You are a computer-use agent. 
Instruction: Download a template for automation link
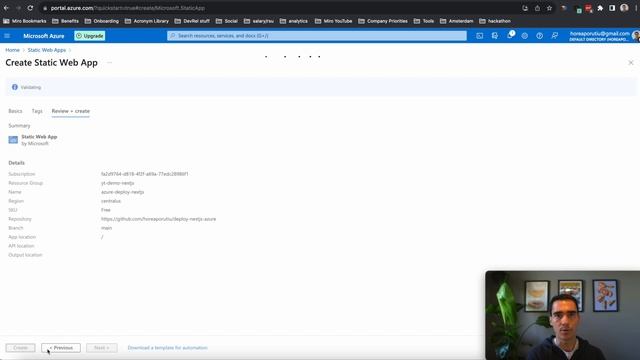tap(167, 348)
